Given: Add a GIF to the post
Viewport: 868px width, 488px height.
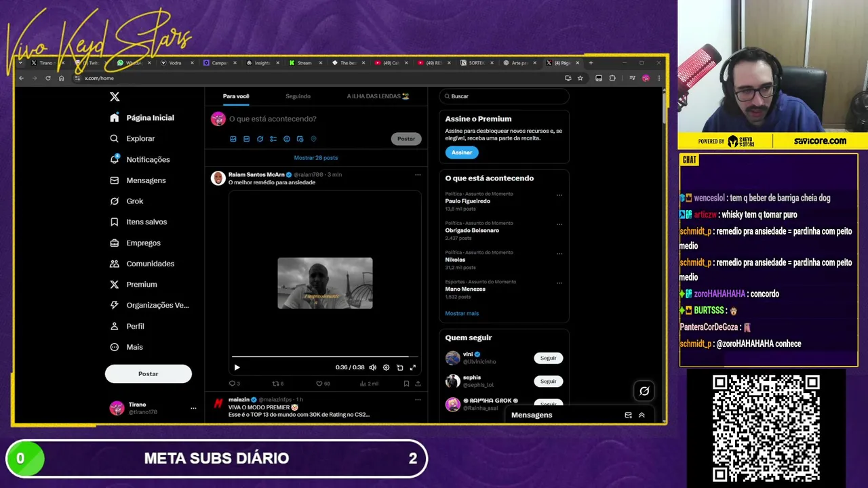Looking at the screenshot, I should [246, 139].
